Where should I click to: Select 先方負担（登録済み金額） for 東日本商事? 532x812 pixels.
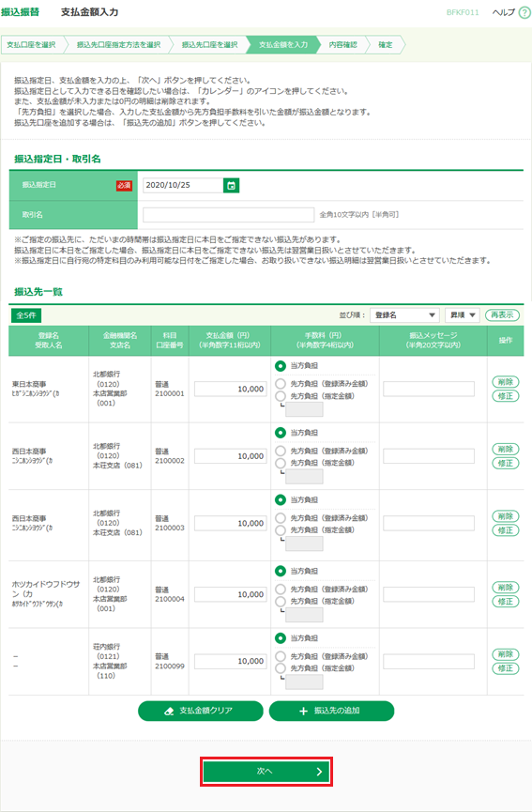click(281, 384)
